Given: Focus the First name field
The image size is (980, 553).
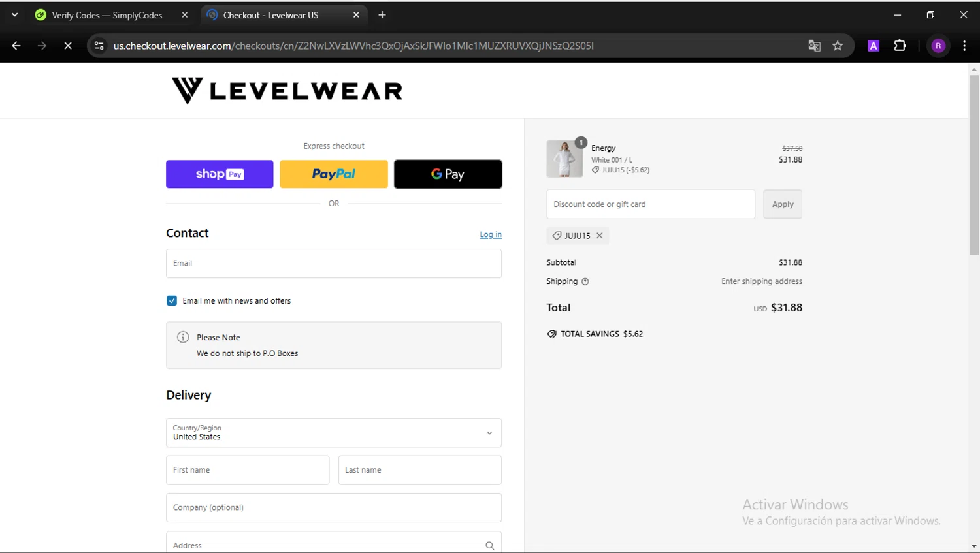Looking at the screenshot, I should pos(248,470).
